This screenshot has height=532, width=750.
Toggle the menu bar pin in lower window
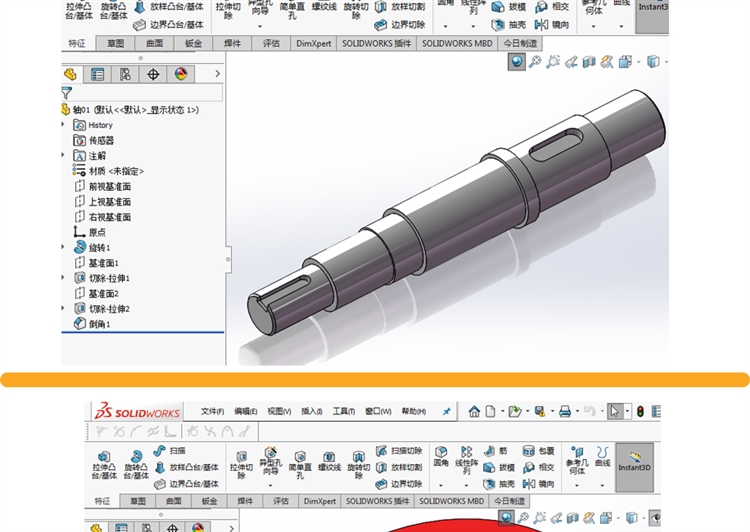446,411
